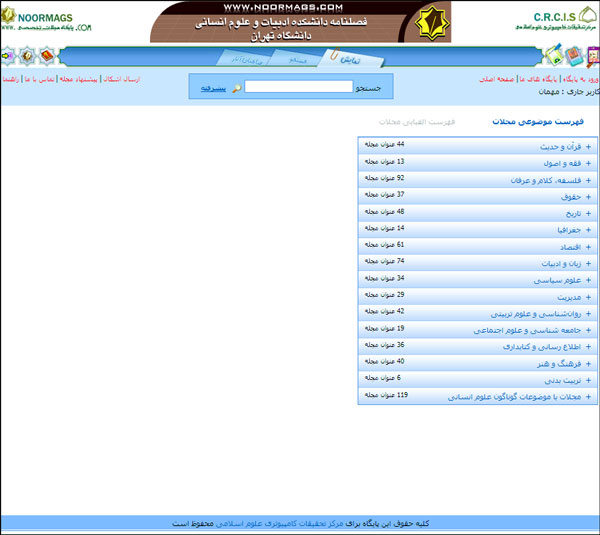Expand the مدیریت category plus sign
Viewport: 600px width, 535px height.
[588, 297]
